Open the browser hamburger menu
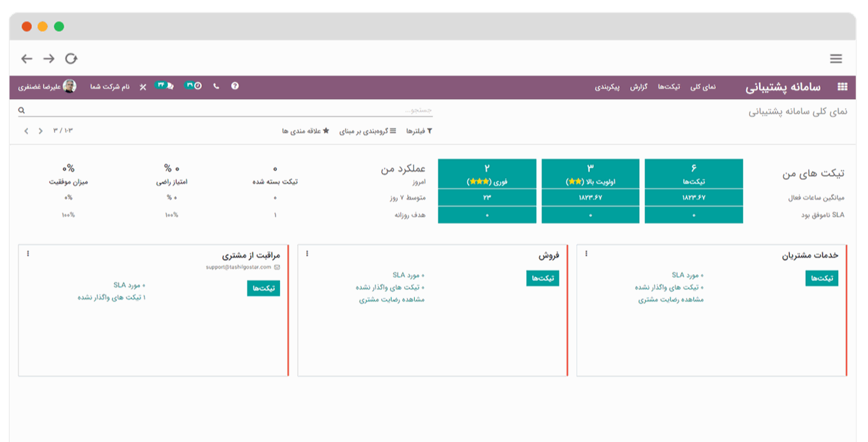Viewport: 868px width, 442px height. [x=836, y=59]
